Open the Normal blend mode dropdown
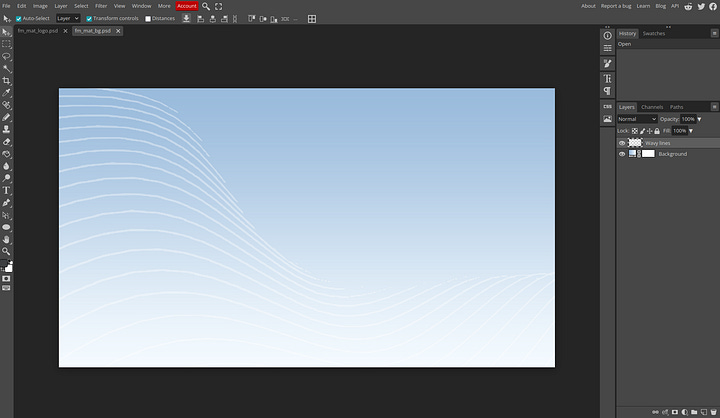 click(x=637, y=119)
